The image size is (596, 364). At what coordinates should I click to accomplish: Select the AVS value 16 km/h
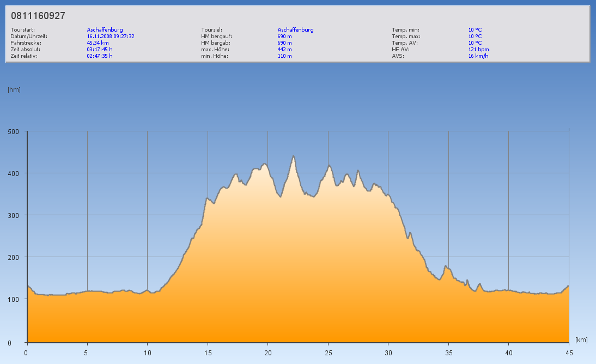[478, 56]
